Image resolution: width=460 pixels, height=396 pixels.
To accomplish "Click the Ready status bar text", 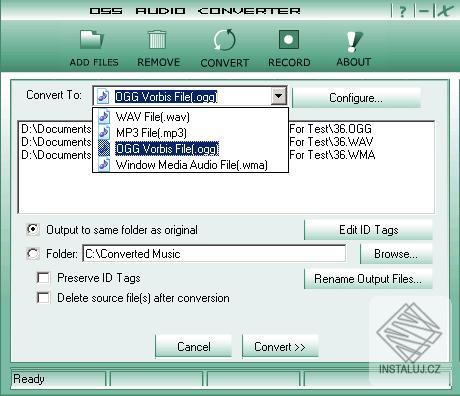I will coord(29,379).
